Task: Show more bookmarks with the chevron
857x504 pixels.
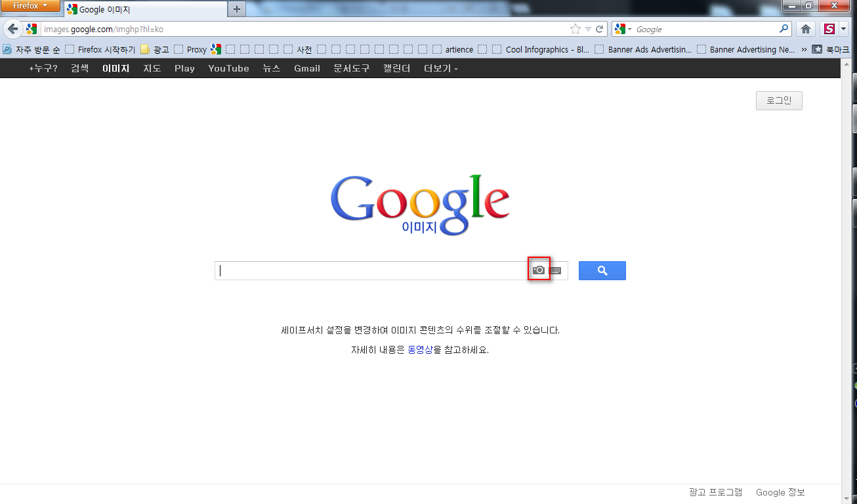Action: 804,49
